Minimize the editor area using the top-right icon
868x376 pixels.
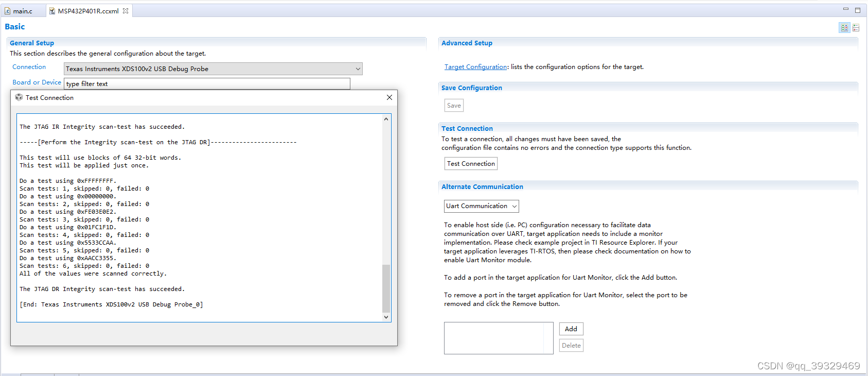tap(845, 10)
